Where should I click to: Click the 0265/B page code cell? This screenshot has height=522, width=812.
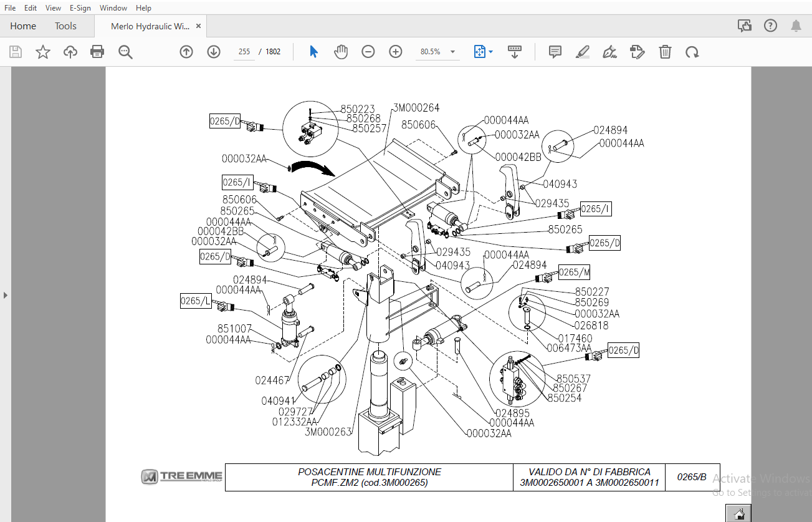click(x=692, y=477)
